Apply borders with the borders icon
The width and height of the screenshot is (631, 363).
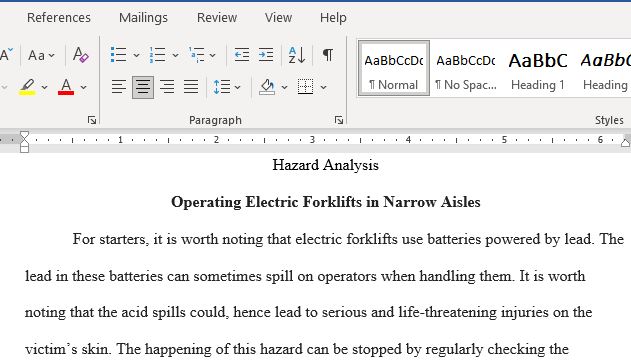pyautogui.click(x=305, y=87)
